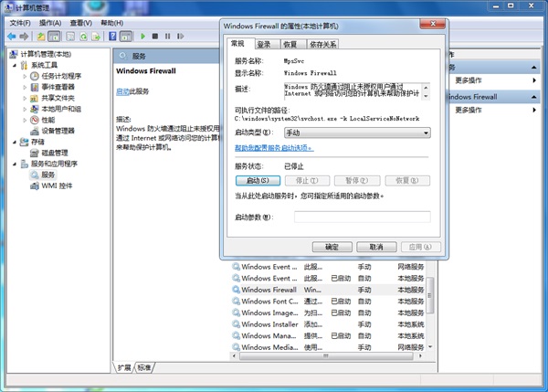This screenshot has height=392, width=548.
Task: Click the Back arrow toolbar icon
Action: tap(11, 37)
